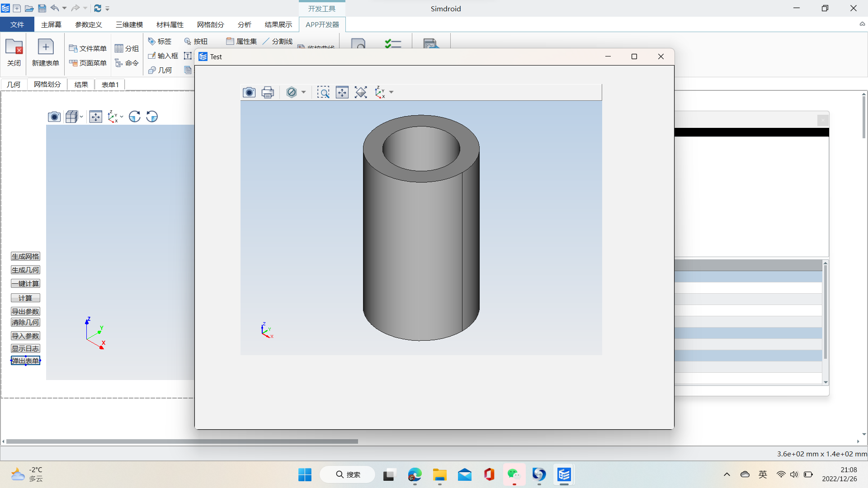Insert a 标签 label control
The image size is (868, 488).
tap(160, 41)
